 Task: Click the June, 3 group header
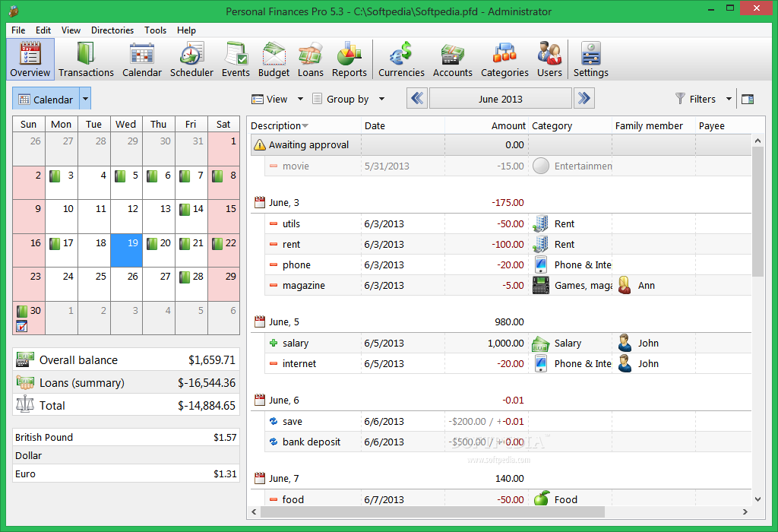[501, 202]
